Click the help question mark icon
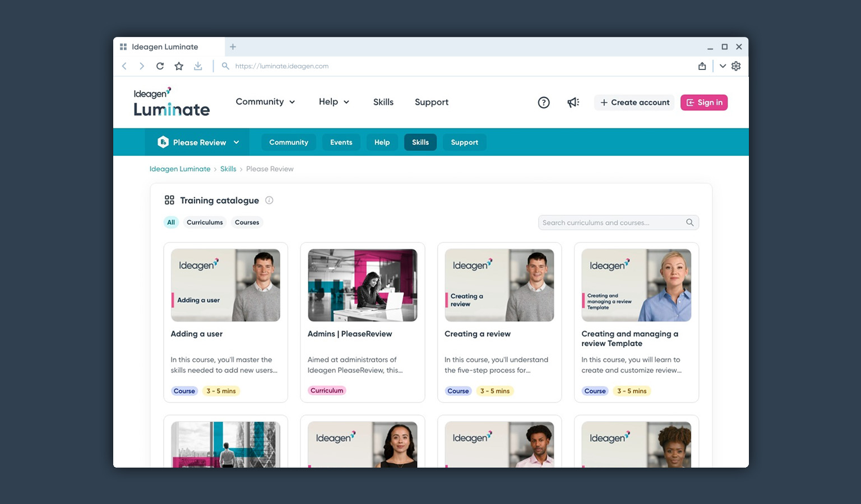Viewport: 861px width, 504px height. pos(543,102)
